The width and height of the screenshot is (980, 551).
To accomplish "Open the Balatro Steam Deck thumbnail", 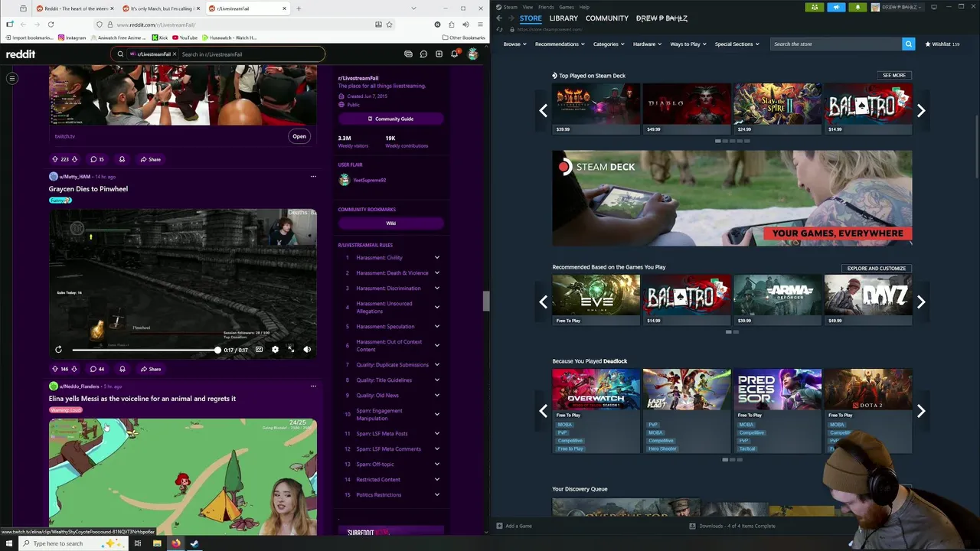I will [868, 109].
